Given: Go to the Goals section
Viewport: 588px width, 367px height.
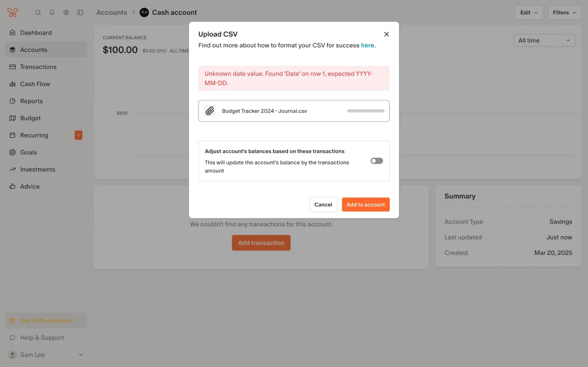Looking at the screenshot, I should click(28, 152).
